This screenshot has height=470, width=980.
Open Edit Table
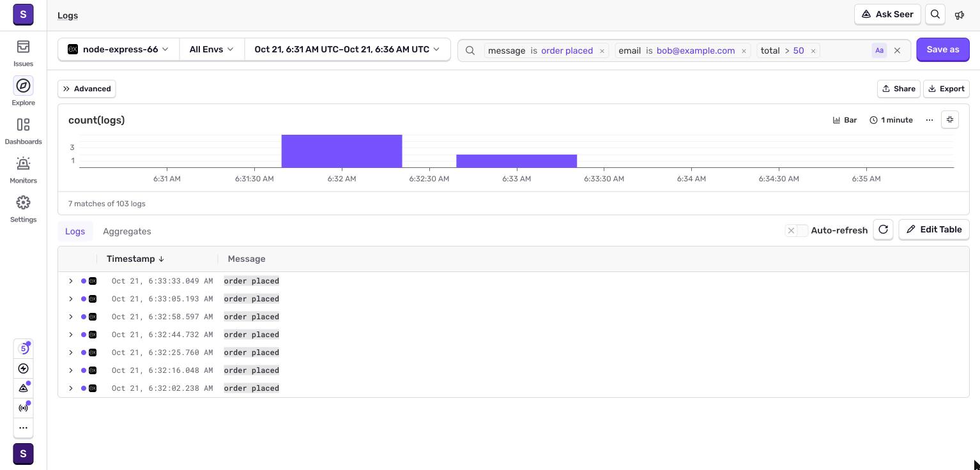(x=934, y=230)
